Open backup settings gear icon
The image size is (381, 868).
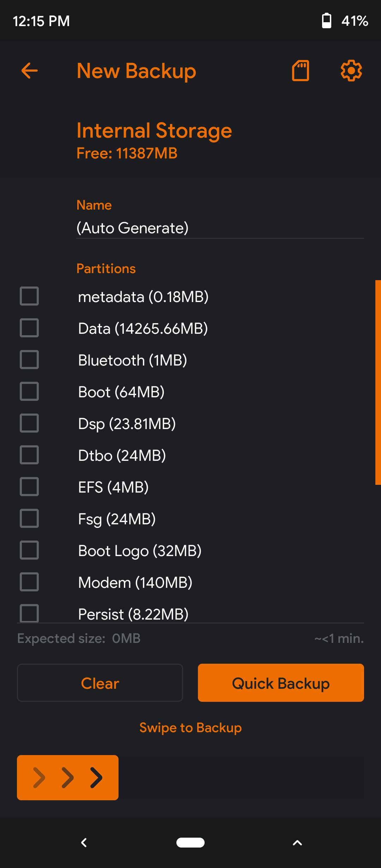pyautogui.click(x=351, y=71)
